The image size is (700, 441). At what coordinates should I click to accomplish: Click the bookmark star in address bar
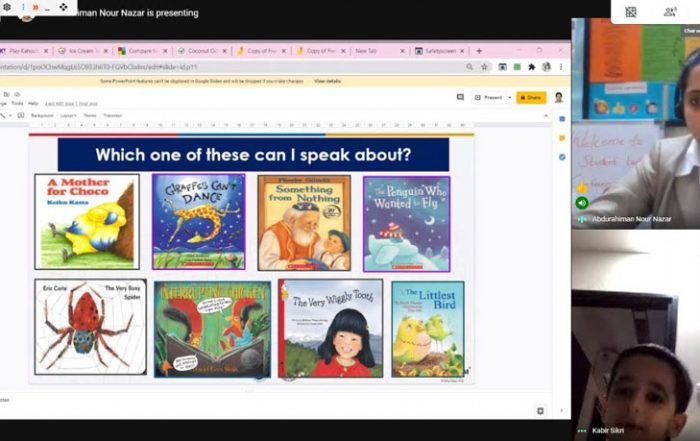[485, 67]
